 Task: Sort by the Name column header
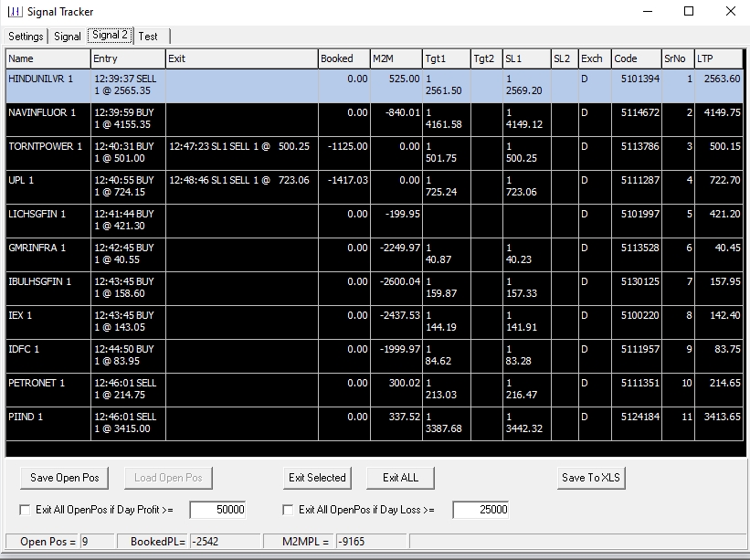click(x=48, y=58)
